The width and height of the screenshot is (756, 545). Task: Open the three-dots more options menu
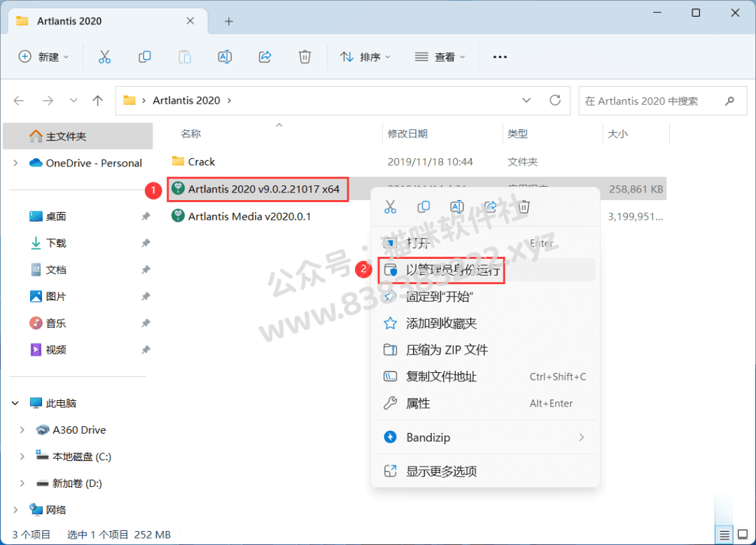click(x=500, y=57)
